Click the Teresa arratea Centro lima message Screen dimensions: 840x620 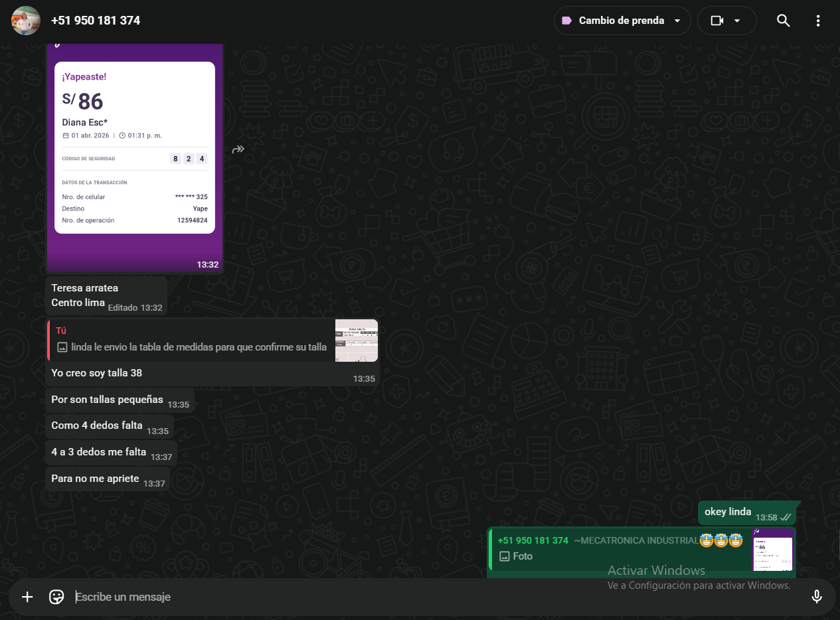point(85,295)
